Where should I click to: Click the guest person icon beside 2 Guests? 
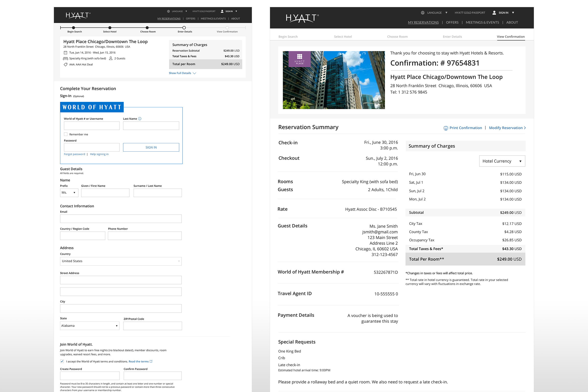click(x=111, y=58)
